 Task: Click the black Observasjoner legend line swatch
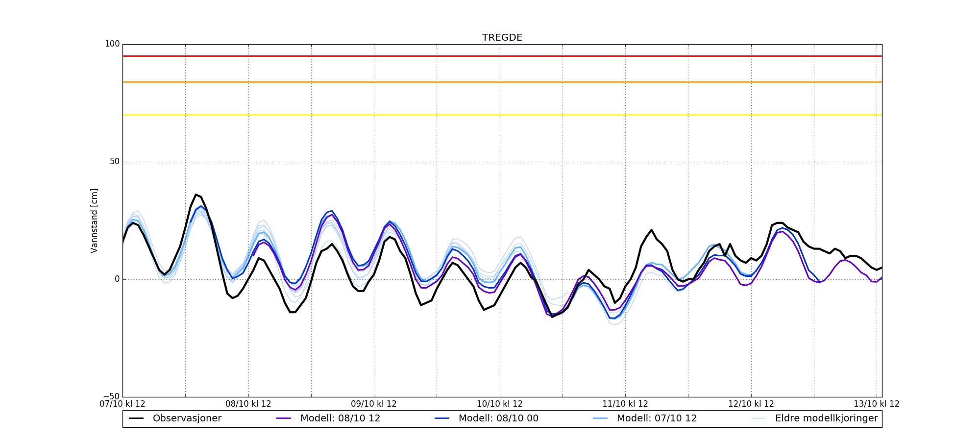[x=136, y=418]
